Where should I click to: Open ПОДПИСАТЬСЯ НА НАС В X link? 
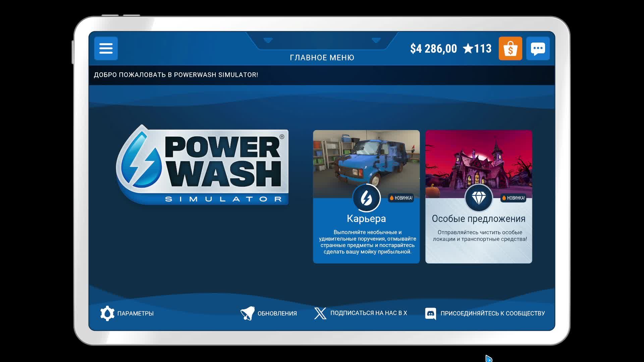tap(369, 313)
